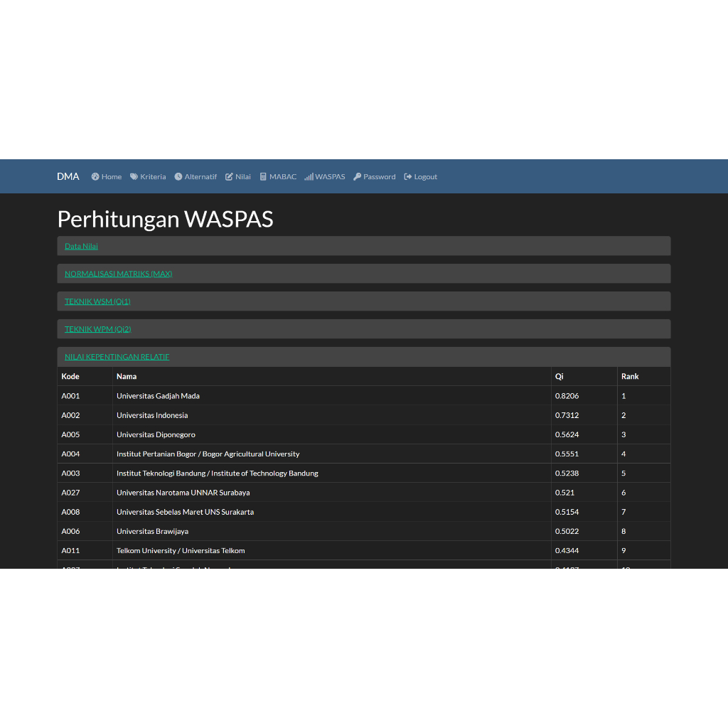The height and width of the screenshot is (728, 728).
Task: Click the A008 code cell
Action: (x=85, y=512)
